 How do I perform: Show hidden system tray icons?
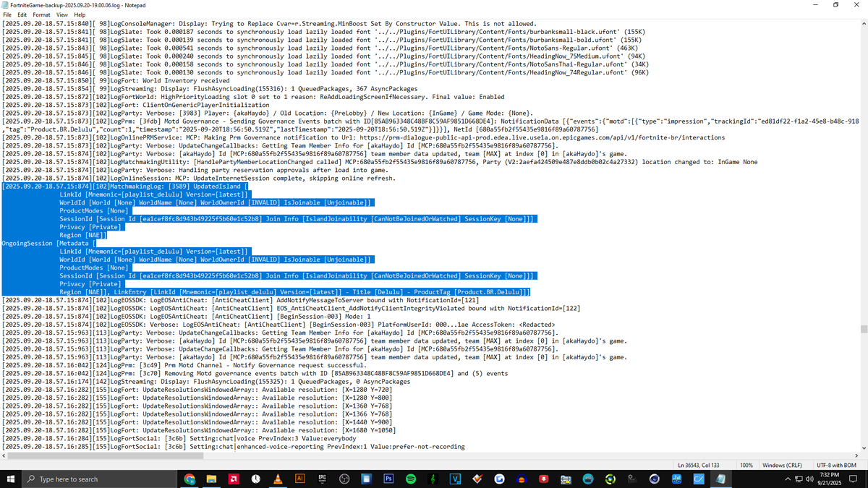pyautogui.click(x=788, y=479)
